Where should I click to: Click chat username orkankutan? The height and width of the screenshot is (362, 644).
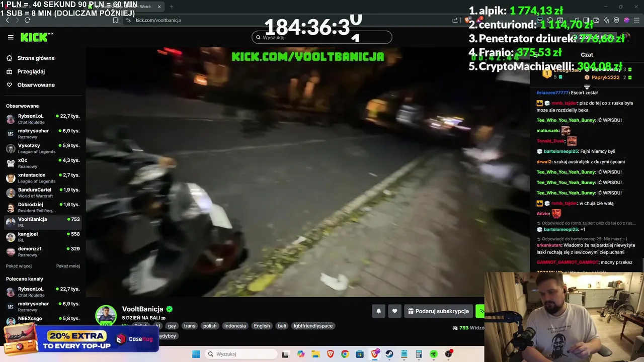coord(549,245)
